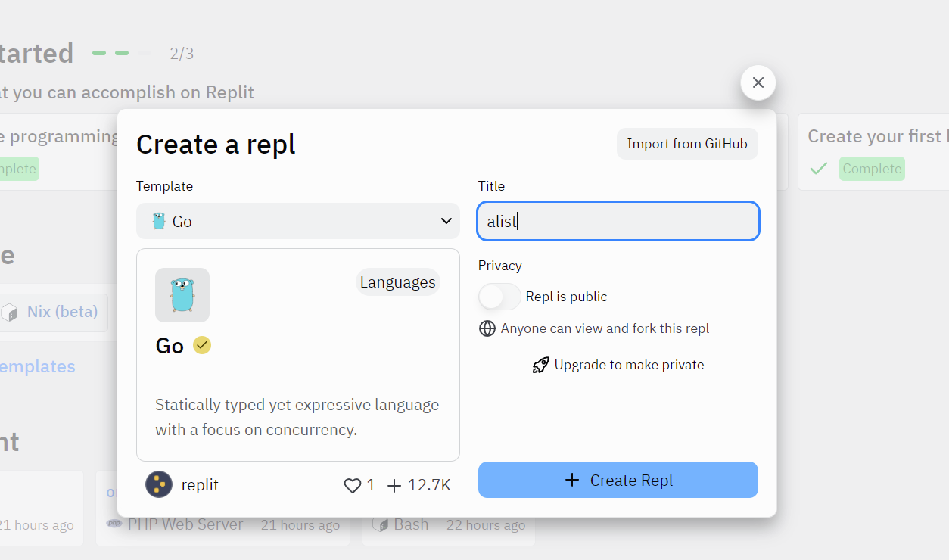
Task: Click the Template dropdown chevron arrow
Action: click(446, 221)
